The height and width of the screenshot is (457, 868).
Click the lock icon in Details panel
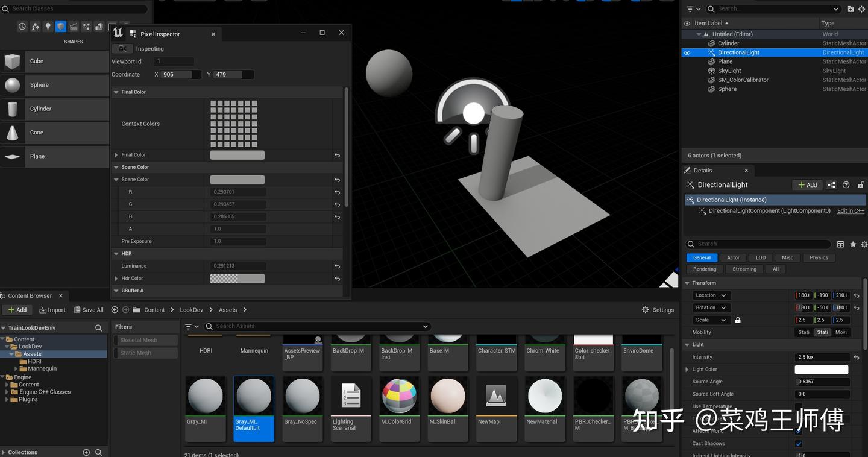pyautogui.click(x=861, y=185)
